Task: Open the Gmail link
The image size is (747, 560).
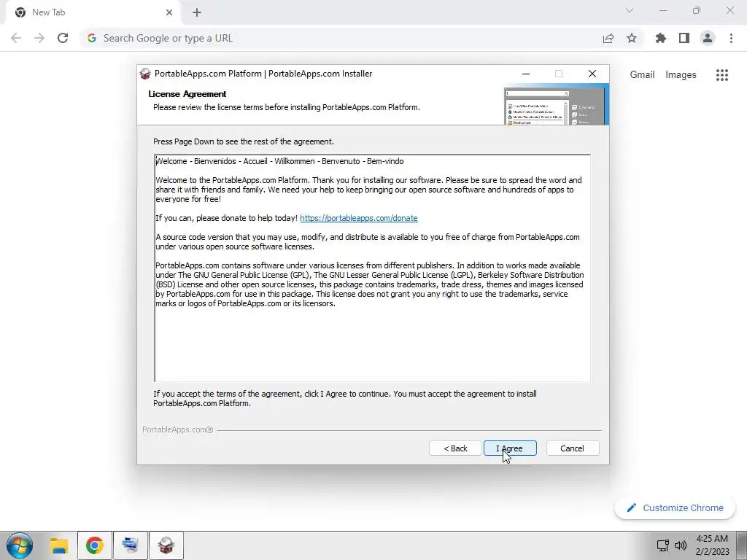Action: click(x=642, y=75)
